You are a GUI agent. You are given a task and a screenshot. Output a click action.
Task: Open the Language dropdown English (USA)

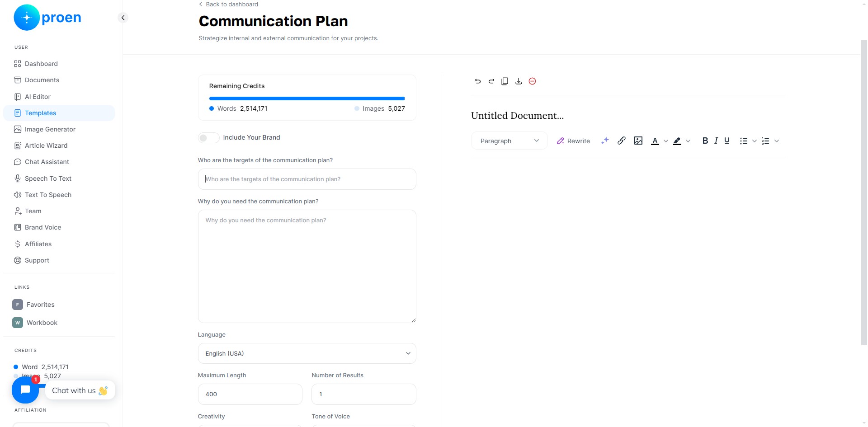307,353
